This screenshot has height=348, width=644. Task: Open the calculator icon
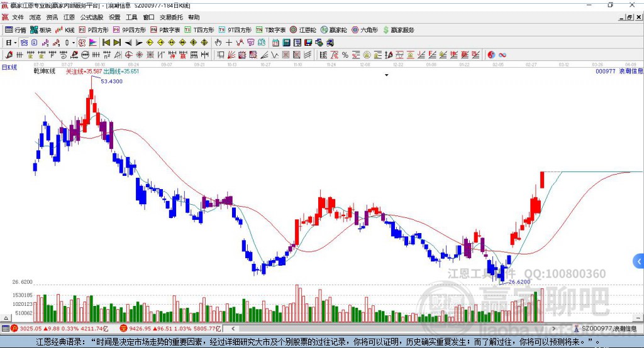(286, 43)
